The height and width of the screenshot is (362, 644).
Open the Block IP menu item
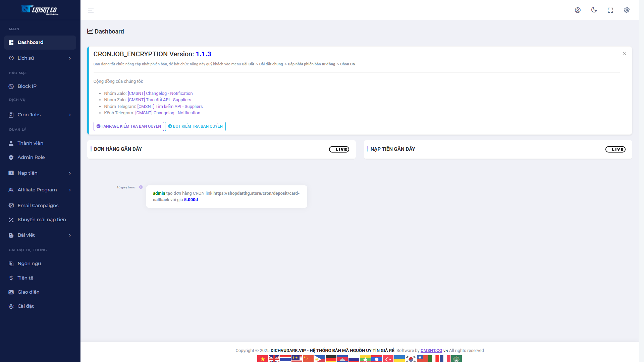27,86
